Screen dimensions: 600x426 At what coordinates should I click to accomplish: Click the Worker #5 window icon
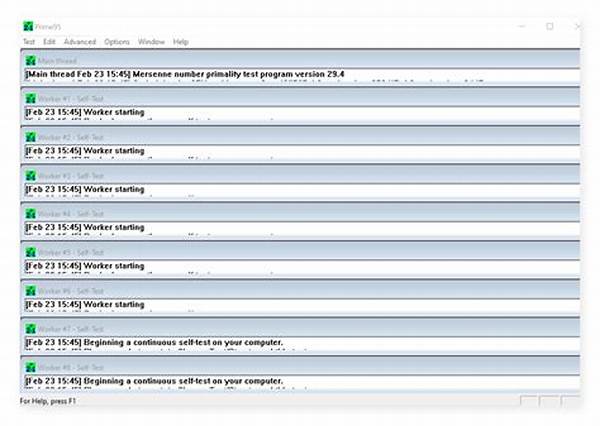pos(31,252)
